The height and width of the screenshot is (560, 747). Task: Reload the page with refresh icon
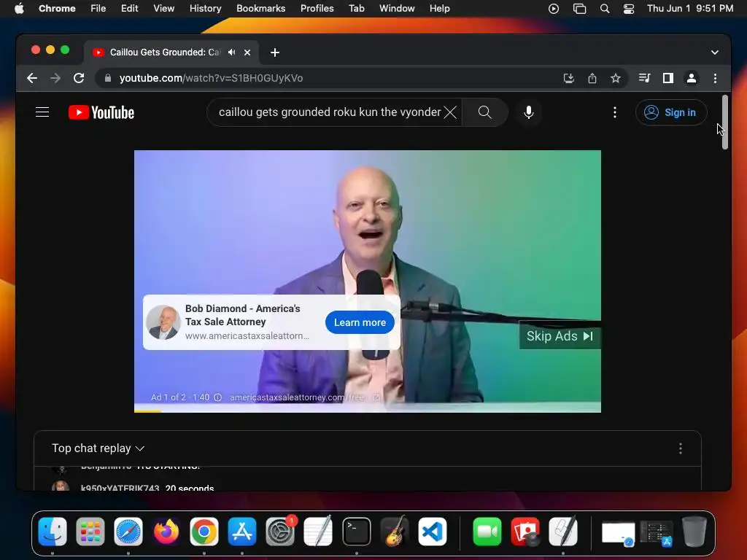pyautogui.click(x=79, y=78)
